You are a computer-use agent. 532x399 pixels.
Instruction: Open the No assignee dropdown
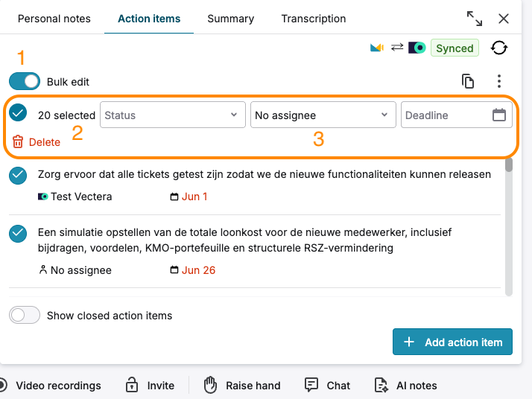[323, 115]
